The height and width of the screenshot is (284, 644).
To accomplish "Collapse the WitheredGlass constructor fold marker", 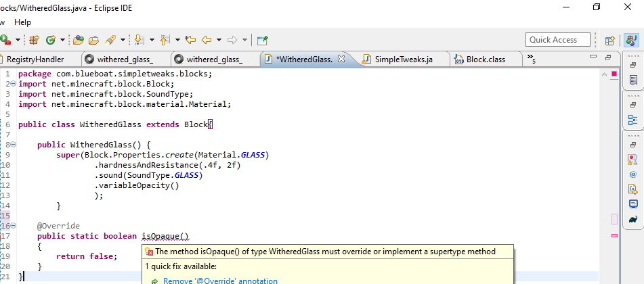I will pos(14,145).
